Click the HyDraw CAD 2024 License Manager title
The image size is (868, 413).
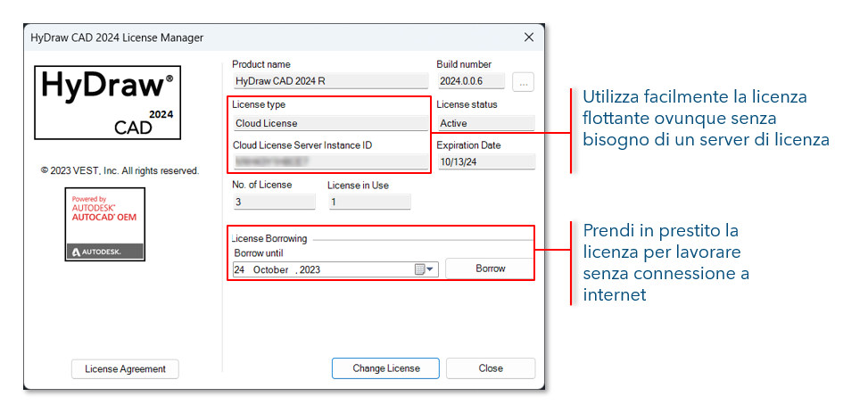[116, 37]
